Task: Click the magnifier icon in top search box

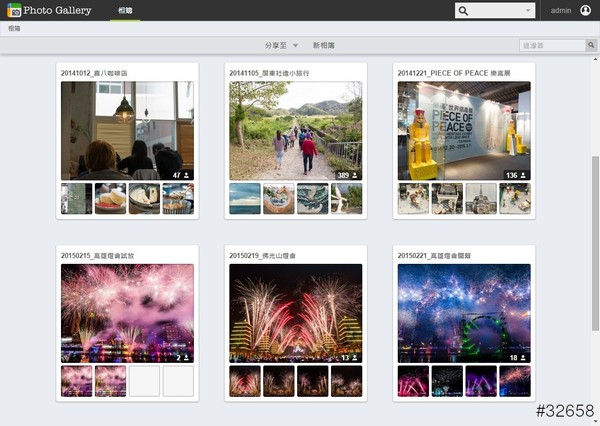Action: point(464,11)
